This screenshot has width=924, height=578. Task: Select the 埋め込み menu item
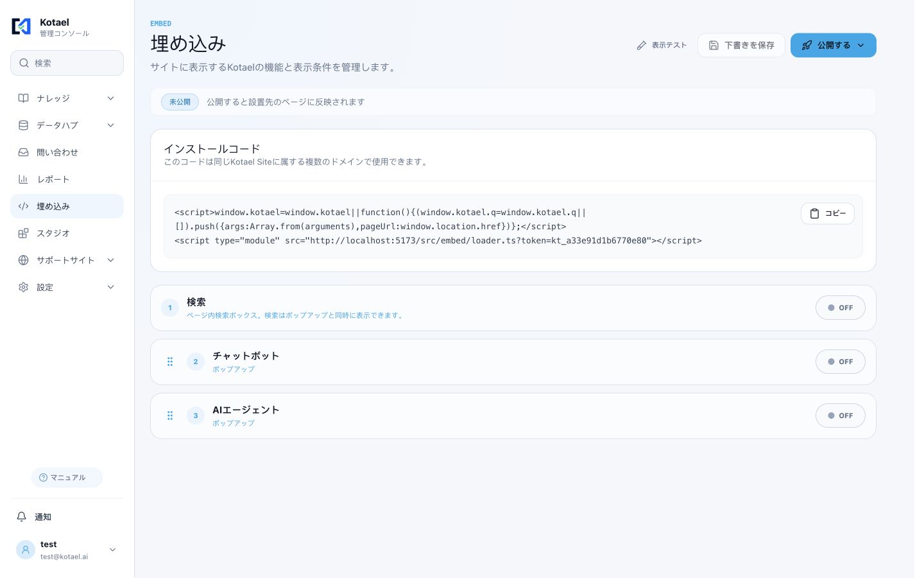pyautogui.click(x=67, y=206)
